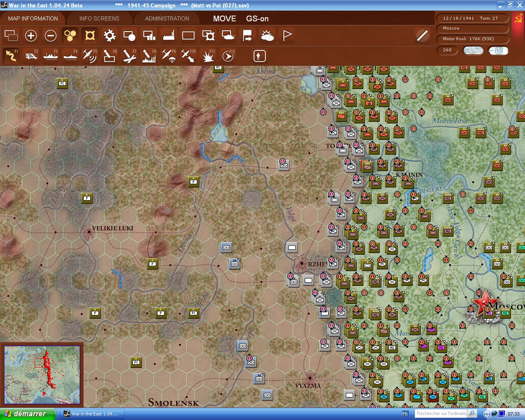Image resolution: width=525 pixels, height=420 pixels.
Task: Click the white gear-shaped icon
Action: [110, 36]
